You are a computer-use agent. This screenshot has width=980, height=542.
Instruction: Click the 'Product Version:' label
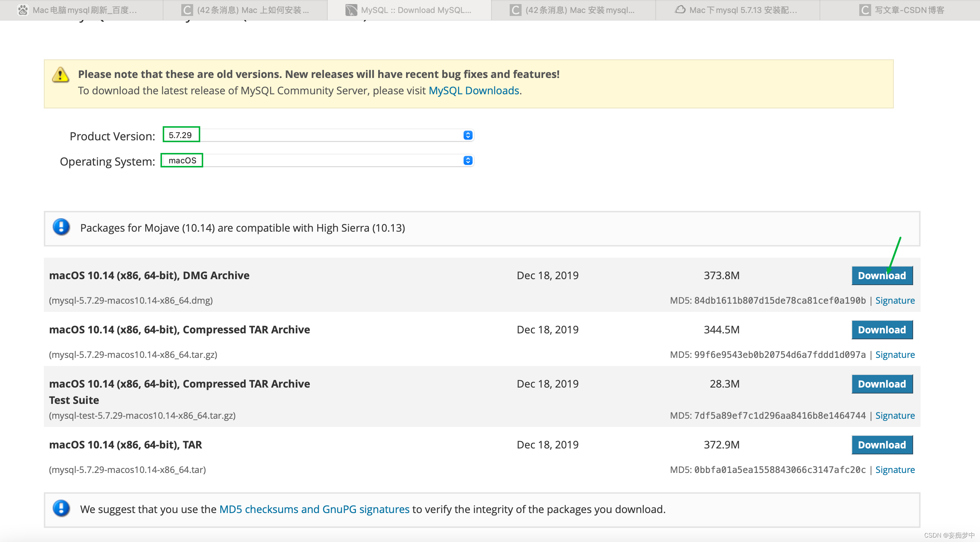coord(112,136)
